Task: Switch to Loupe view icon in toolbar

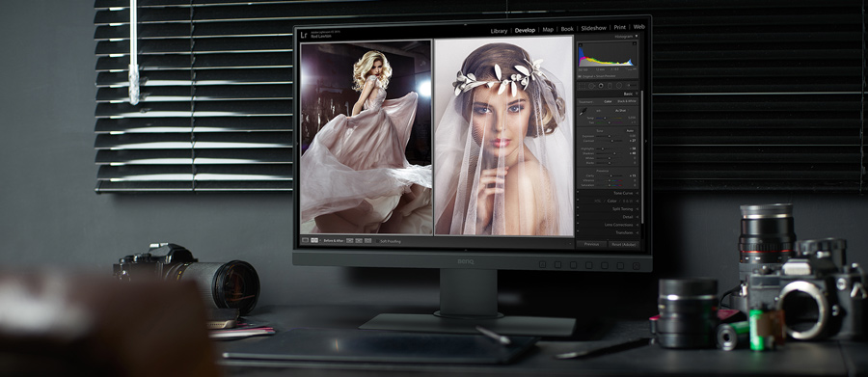Action: tap(305, 240)
